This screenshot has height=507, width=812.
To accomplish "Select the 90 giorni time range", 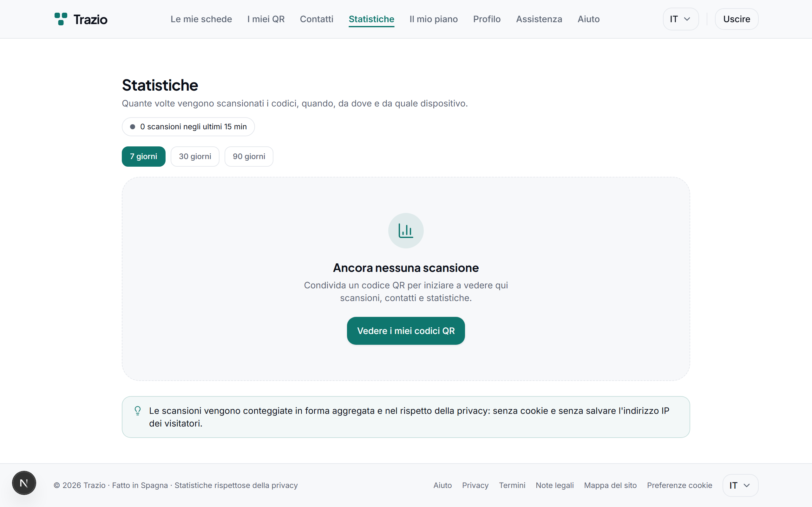I will tap(249, 157).
